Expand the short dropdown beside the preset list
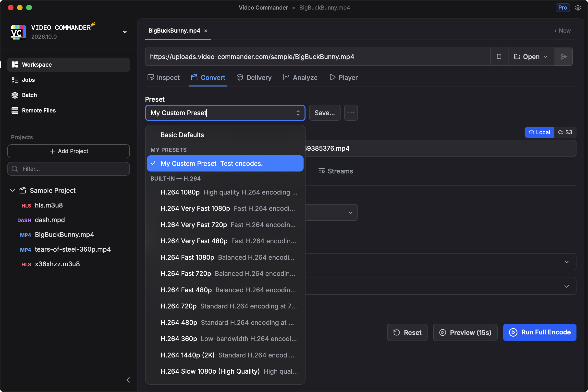Viewport: 588px width, 392px height. tap(331, 212)
